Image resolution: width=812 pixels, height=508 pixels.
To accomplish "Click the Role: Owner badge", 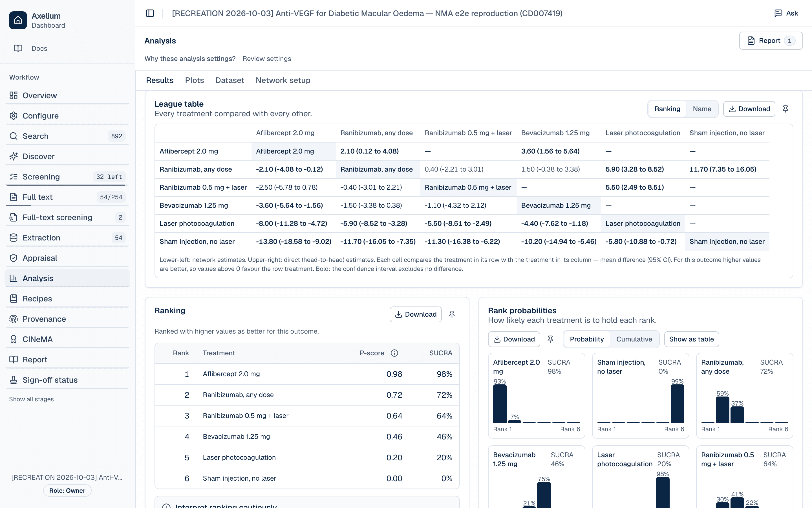I will 67,491.
